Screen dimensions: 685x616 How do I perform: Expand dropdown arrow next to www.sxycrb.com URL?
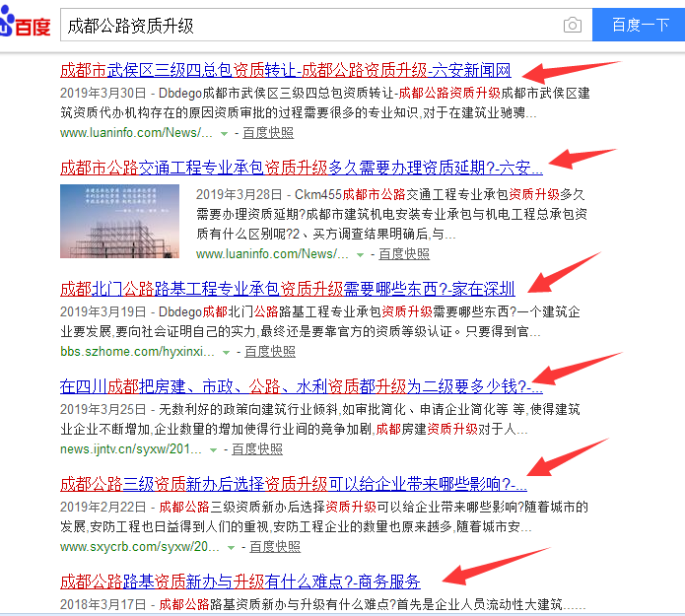(x=231, y=547)
